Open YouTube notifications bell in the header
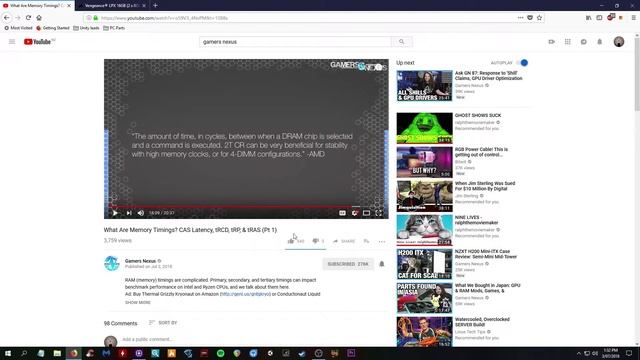The height and width of the screenshot is (360, 640). (600, 42)
